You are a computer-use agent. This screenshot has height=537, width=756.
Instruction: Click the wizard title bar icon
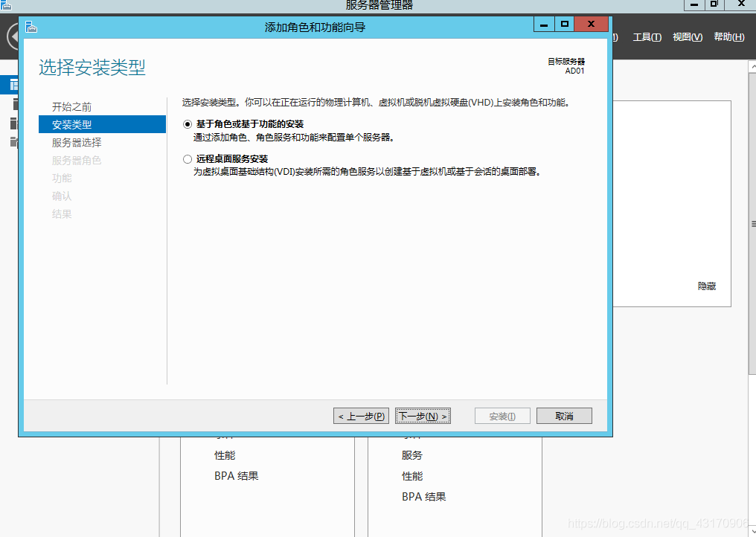click(31, 27)
